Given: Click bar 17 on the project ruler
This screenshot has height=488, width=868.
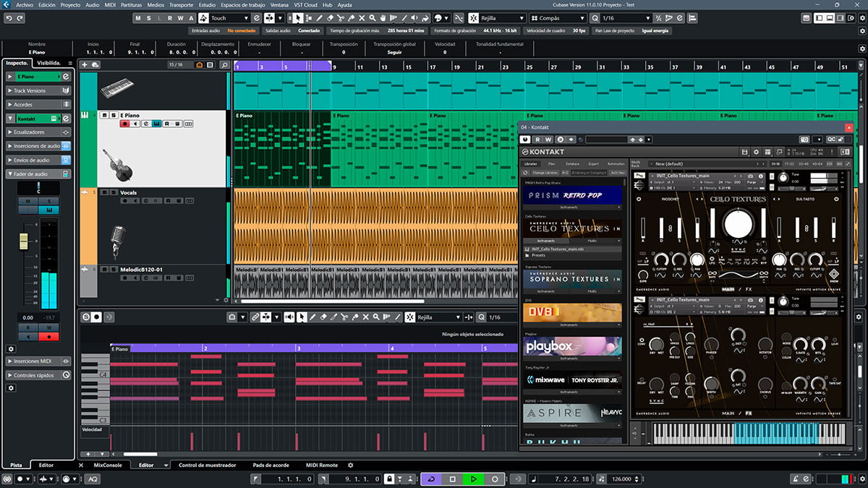Looking at the screenshot, I should click(432, 67).
